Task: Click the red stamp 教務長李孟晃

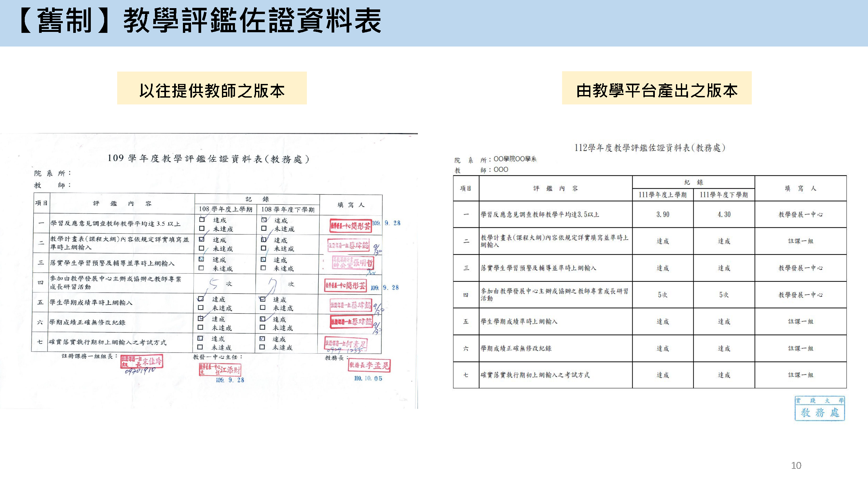Action: 369,365
